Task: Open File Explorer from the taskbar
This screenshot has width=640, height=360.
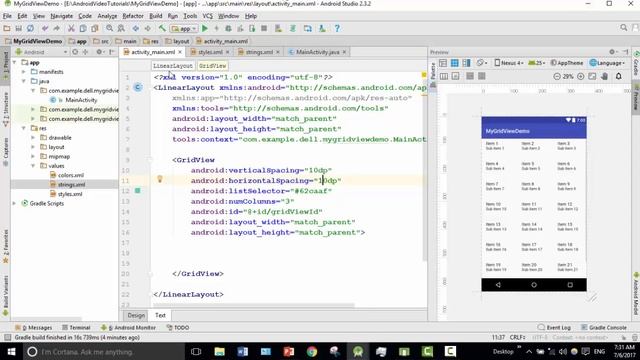Action: click(220, 351)
